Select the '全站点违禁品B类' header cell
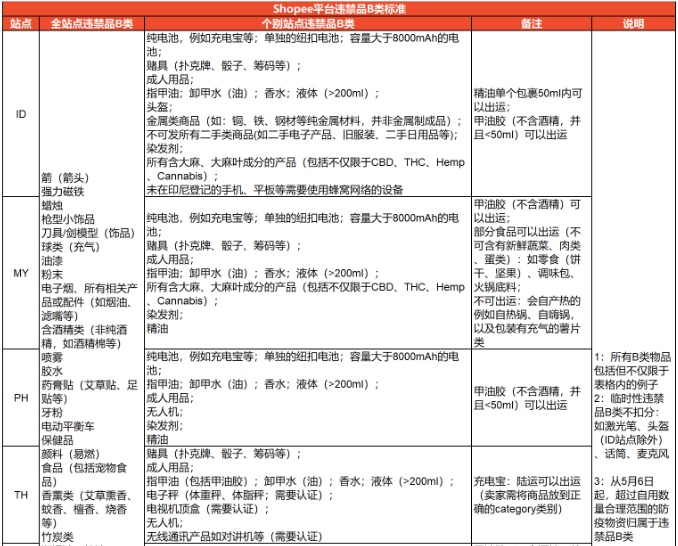 pyautogui.click(x=92, y=23)
